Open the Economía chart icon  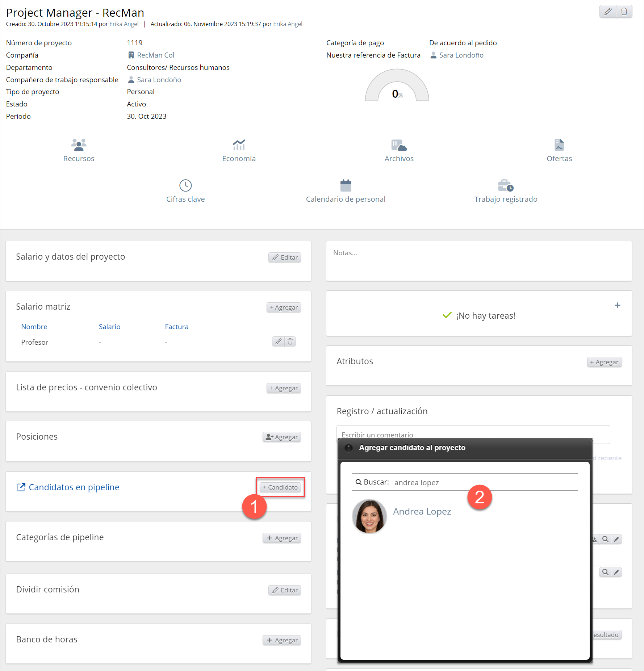pos(239,145)
